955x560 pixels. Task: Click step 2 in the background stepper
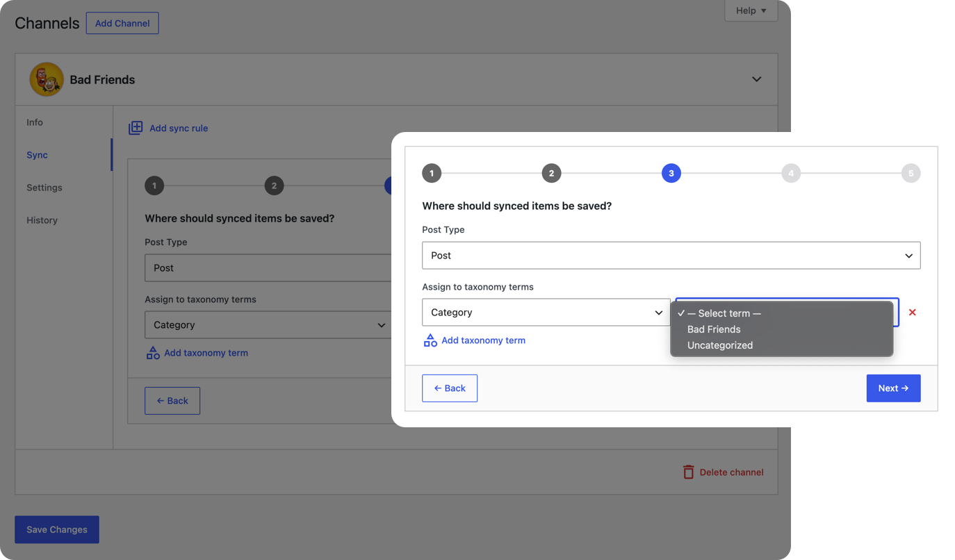tap(275, 186)
